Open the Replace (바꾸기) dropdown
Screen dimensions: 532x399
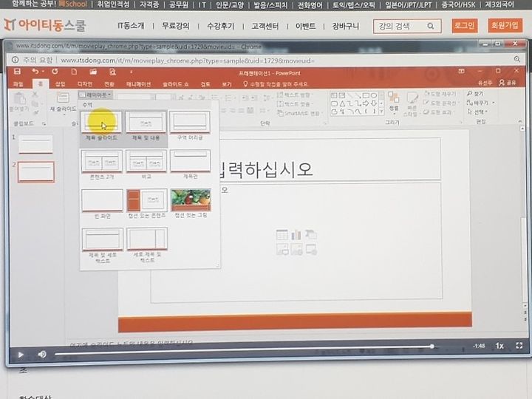click(x=480, y=102)
